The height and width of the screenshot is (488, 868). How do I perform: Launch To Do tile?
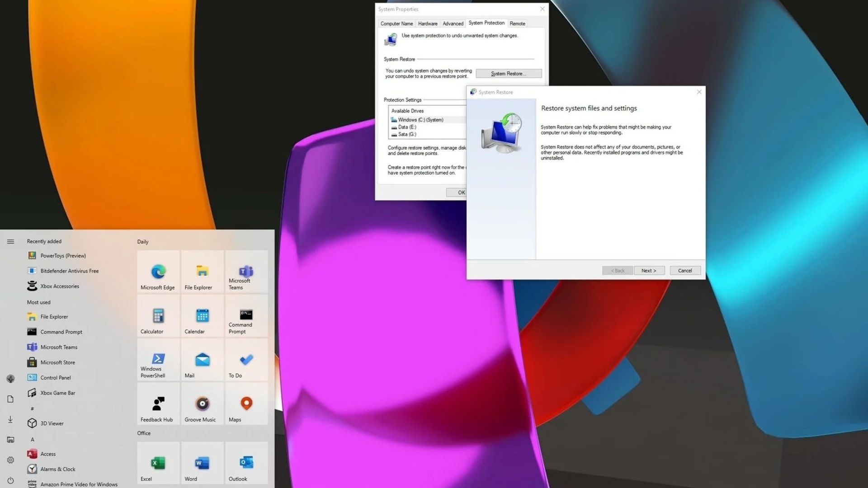coord(246,360)
